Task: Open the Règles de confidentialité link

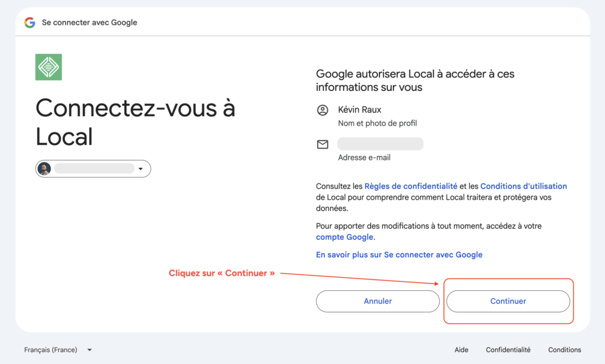Action: click(x=411, y=186)
